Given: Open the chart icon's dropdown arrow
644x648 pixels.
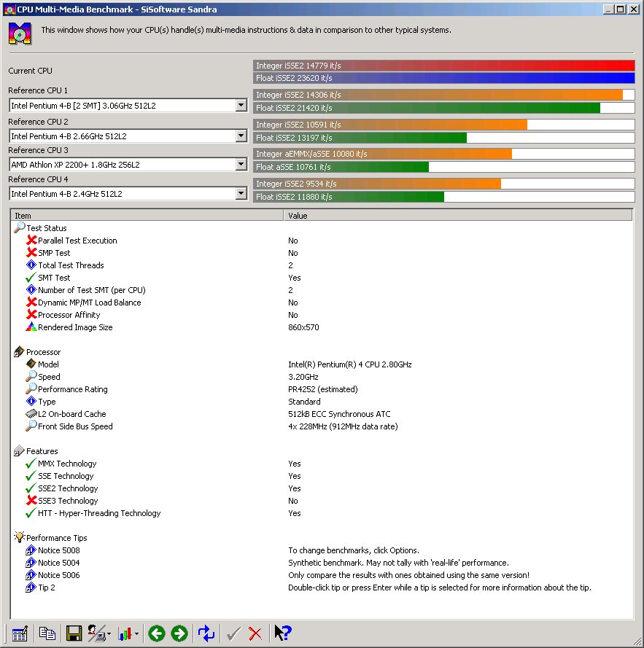Looking at the screenshot, I should pos(136,634).
